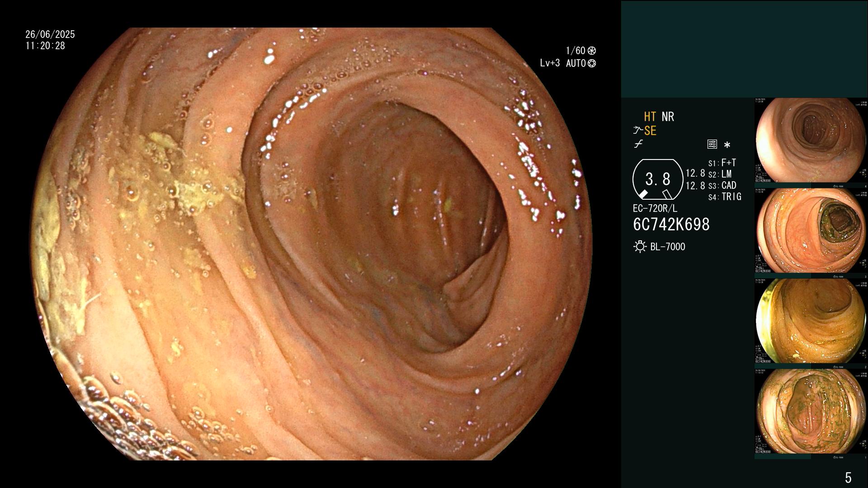
Task: Select the SE enhancement indicator
Action: click(650, 131)
